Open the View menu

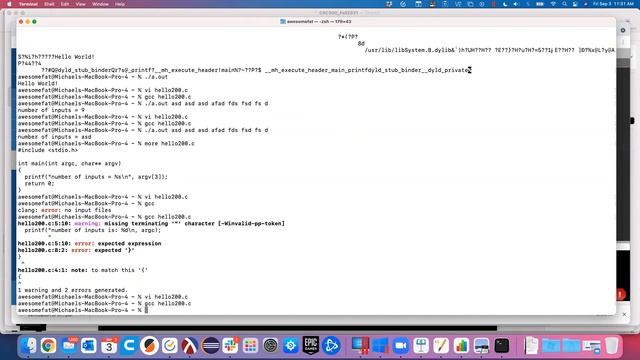click(x=80, y=4)
